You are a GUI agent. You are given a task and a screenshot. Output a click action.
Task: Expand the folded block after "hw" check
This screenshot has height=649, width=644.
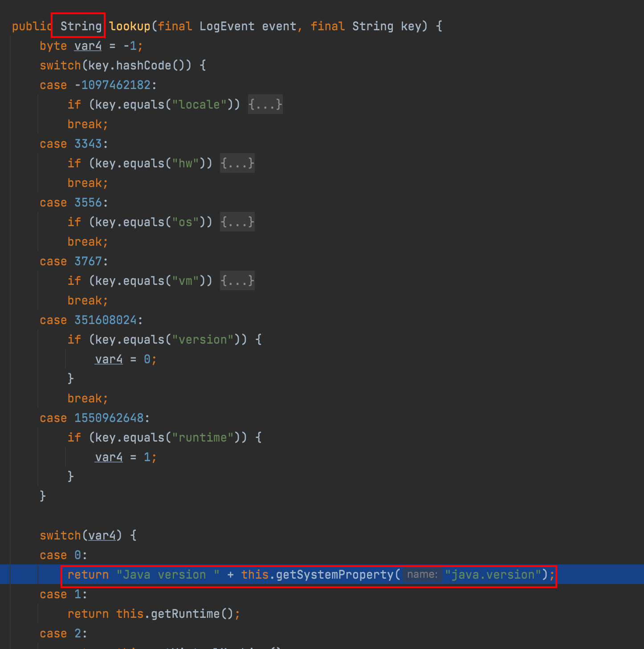[237, 163]
